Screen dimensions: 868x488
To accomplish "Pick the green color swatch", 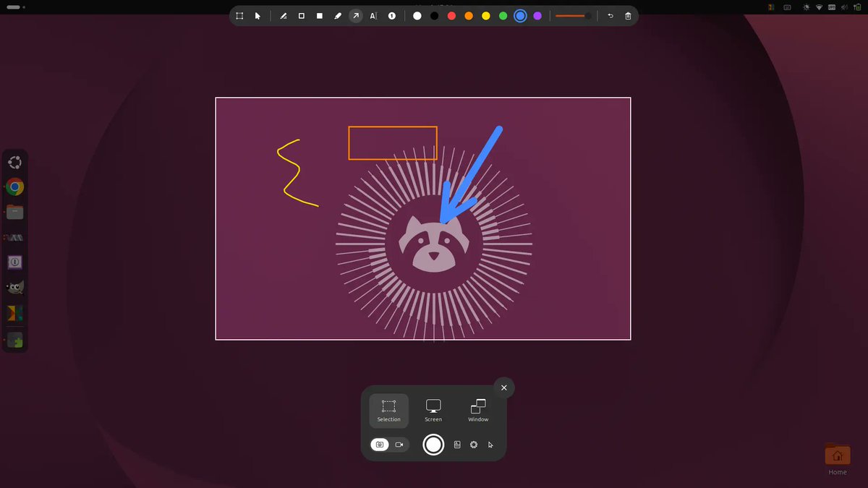I will point(503,15).
